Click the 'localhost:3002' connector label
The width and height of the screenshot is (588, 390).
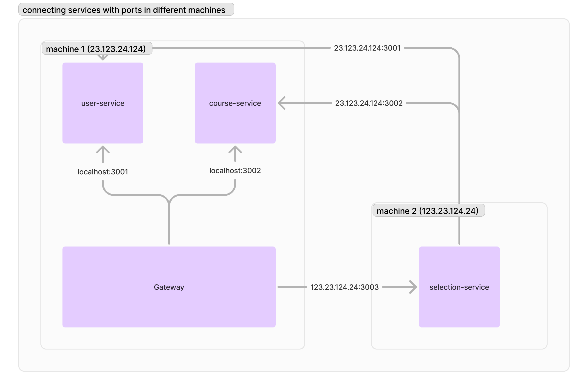(235, 170)
